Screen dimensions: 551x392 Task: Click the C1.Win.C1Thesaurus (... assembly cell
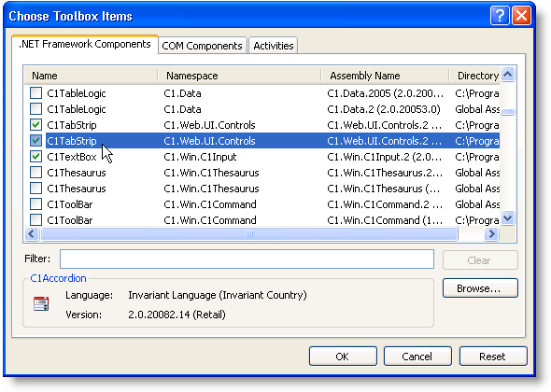[384, 189]
